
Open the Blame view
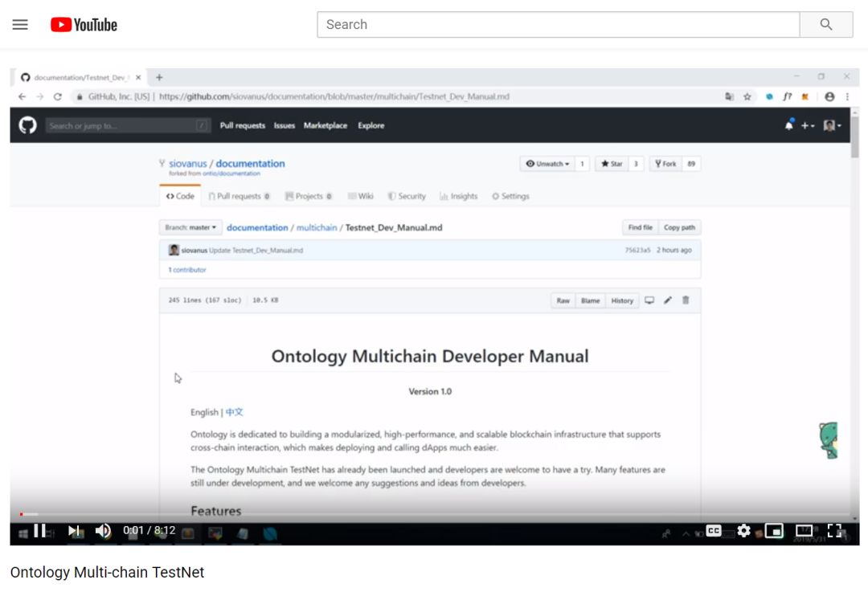tap(590, 300)
